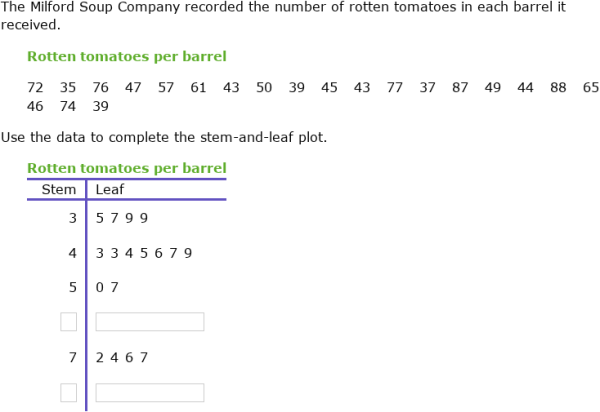Select the empty stem box below stem 7
The image size is (600, 412).
68,392
